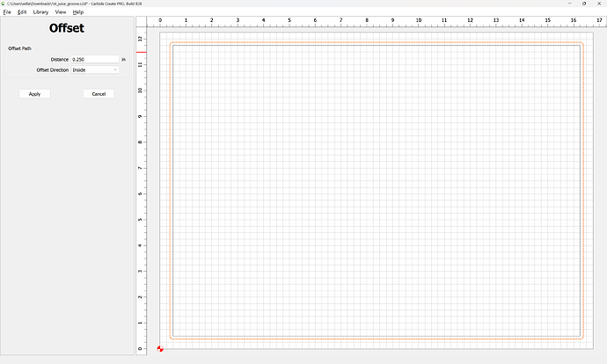The image size is (607, 364).
Task: Open the Edit menu
Action: pos(22,12)
